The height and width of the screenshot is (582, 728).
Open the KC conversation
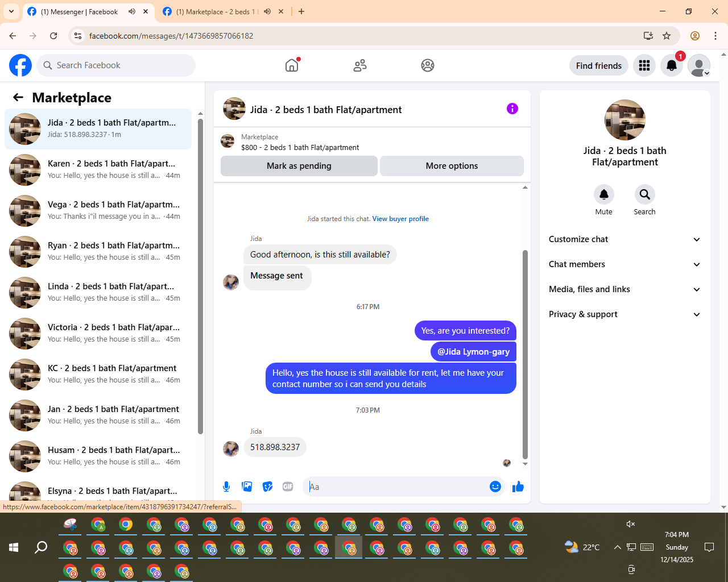point(98,375)
